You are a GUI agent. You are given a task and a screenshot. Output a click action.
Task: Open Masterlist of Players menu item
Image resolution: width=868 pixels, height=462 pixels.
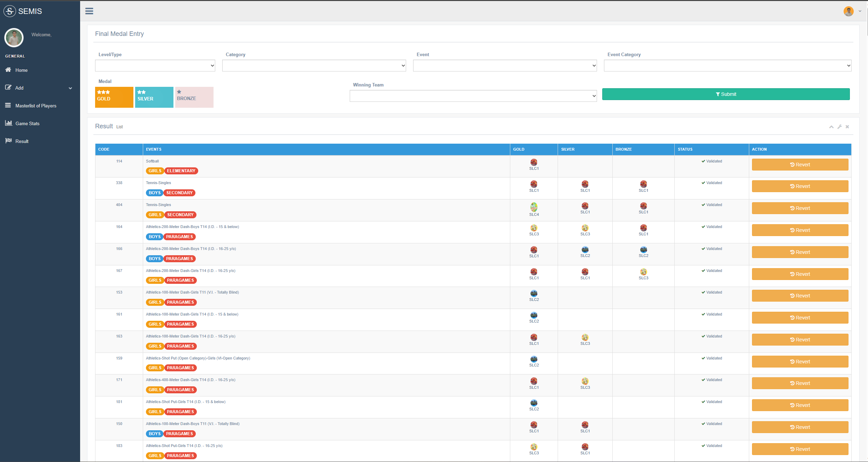[36, 106]
